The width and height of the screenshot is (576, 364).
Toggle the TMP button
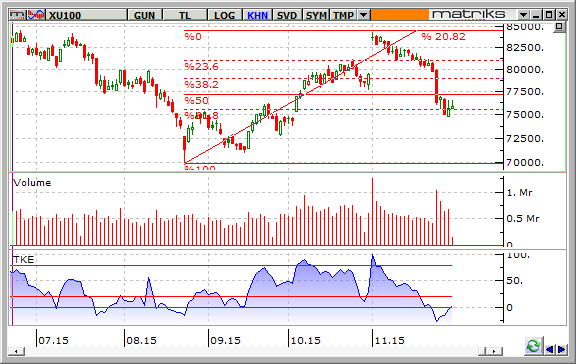[343, 15]
